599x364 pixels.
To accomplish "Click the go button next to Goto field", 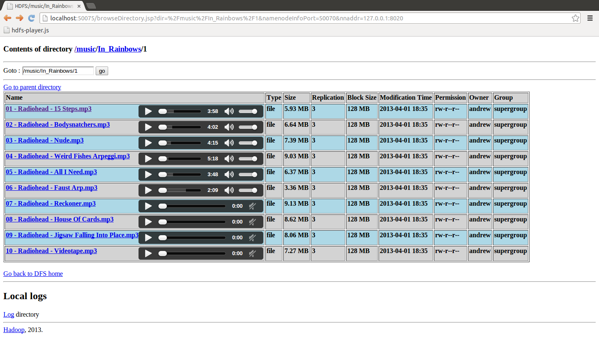I will click(102, 71).
